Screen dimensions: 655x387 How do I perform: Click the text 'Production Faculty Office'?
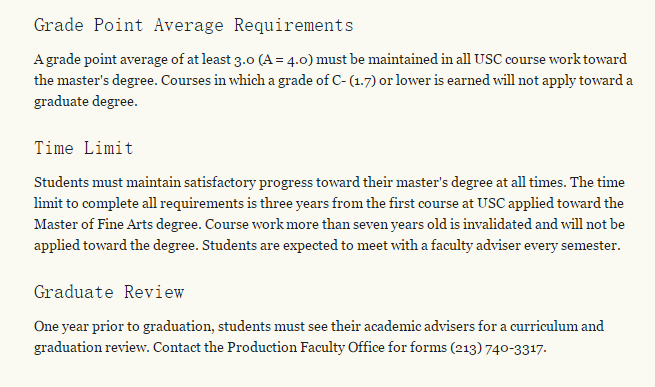(x=306, y=347)
